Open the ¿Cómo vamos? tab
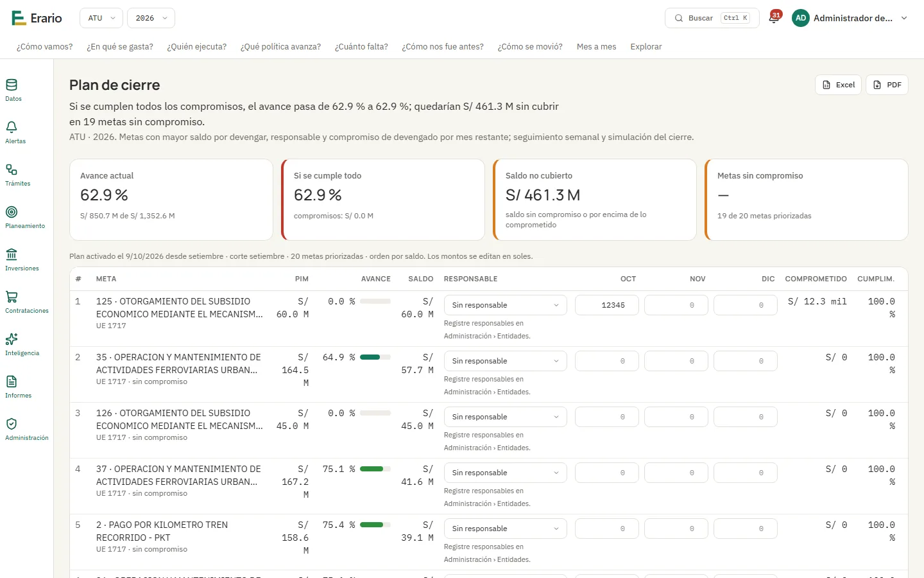This screenshot has width=924, height=578. (45, 47)
